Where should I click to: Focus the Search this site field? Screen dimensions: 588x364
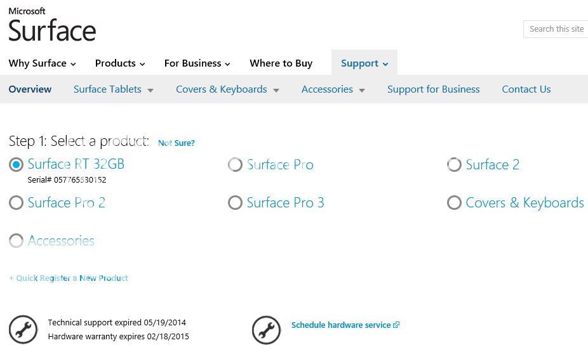(556, 29)
